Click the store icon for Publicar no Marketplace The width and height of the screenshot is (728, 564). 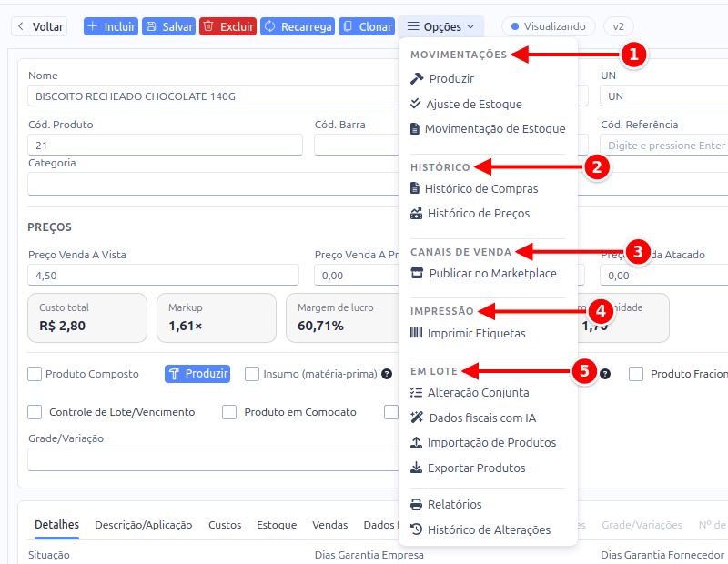pyautogui.click(x=417, y=273)
